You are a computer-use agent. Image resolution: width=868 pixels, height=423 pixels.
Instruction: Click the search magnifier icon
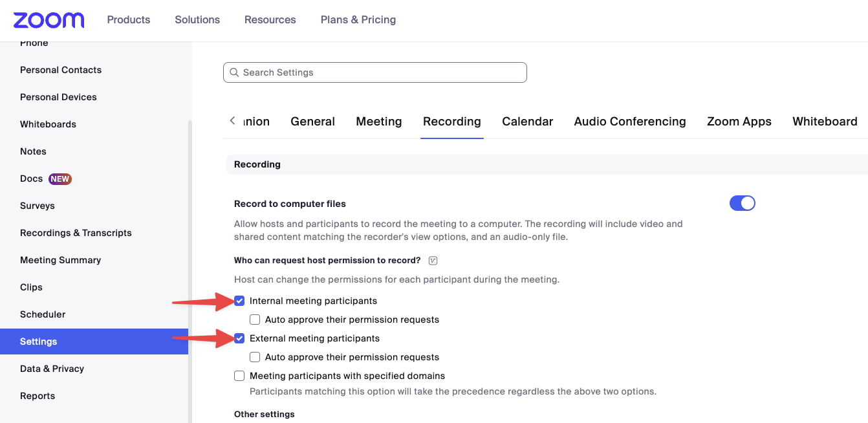pyautogui.click(x=234, y=72)
